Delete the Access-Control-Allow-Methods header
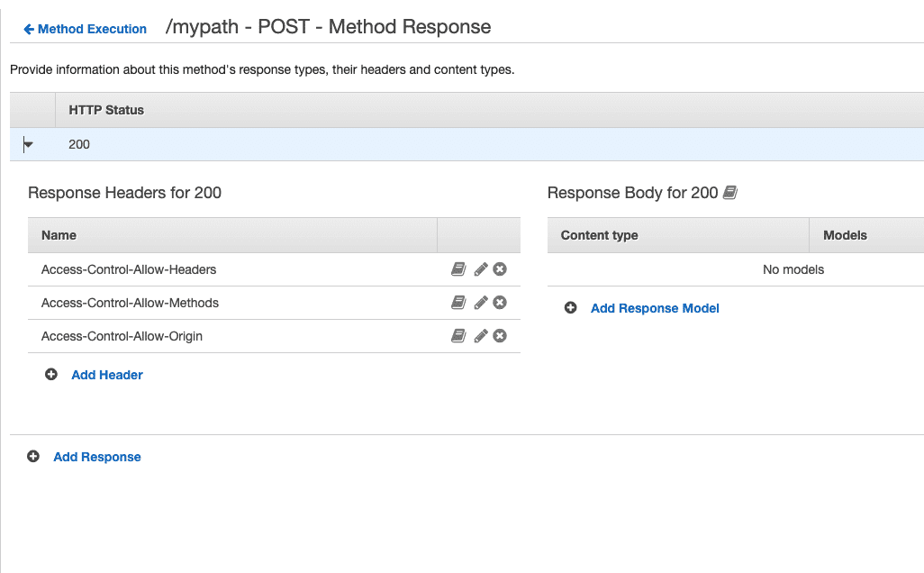The image size is (924, 573). click(500, 303)
